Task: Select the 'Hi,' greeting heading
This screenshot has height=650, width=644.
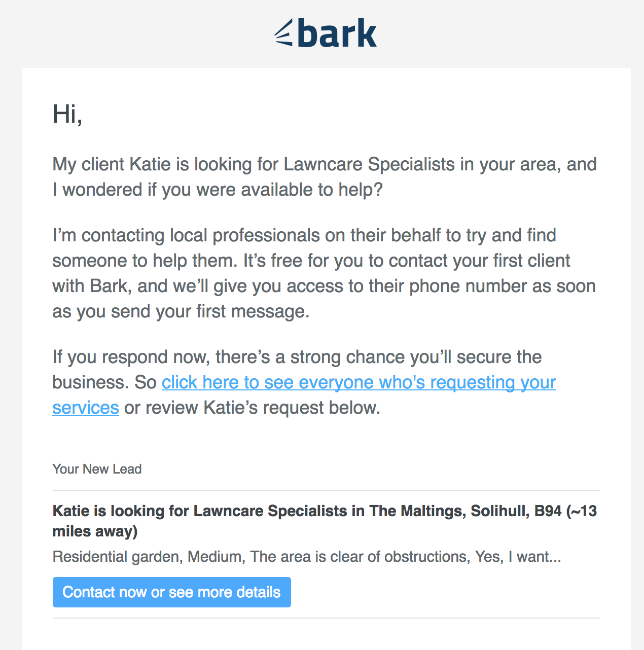Action: click(67, 114)
